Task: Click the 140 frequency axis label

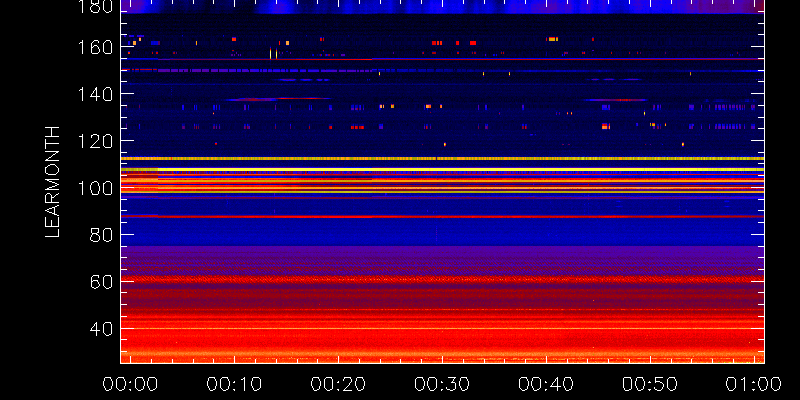Action: click(x=96, y=94)
